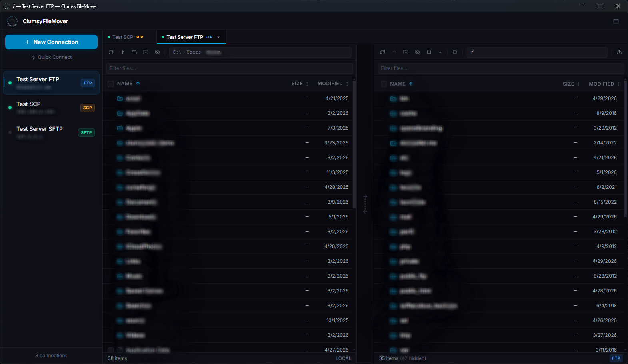The height and width of the screenshot is (364, 628).
Task: Click the upload icon right of remote path
Action: pyautogui.click(x=619, y=52)
